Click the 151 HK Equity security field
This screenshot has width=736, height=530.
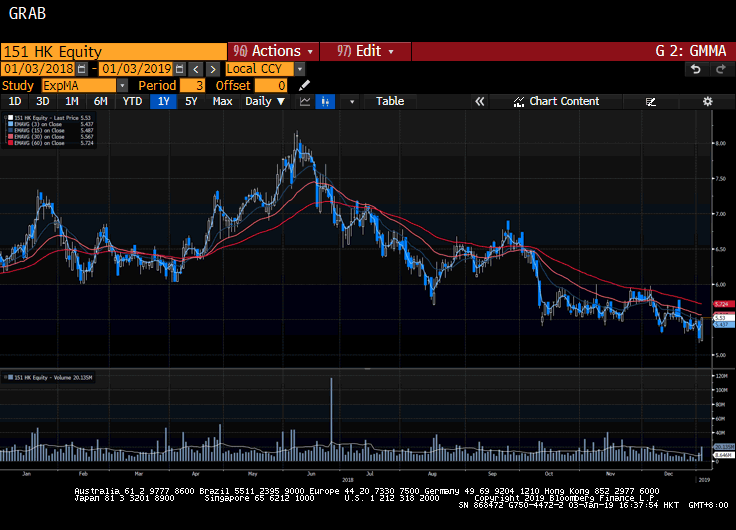[114, 51]
